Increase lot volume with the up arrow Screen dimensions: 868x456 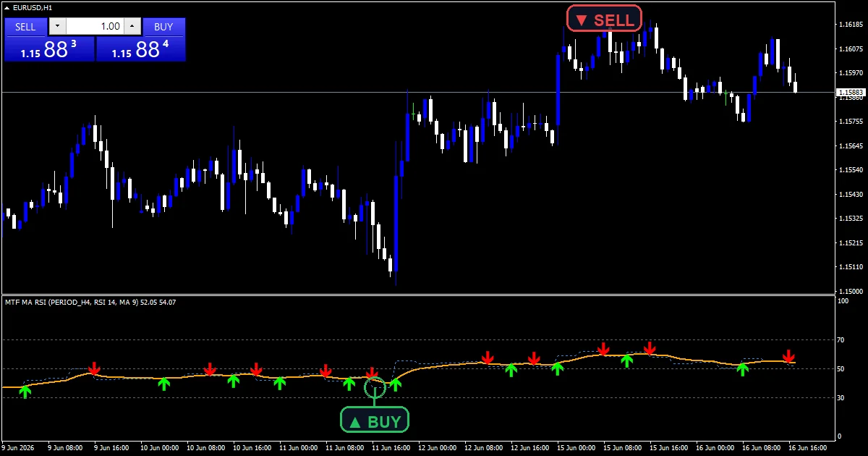[132, 27]
